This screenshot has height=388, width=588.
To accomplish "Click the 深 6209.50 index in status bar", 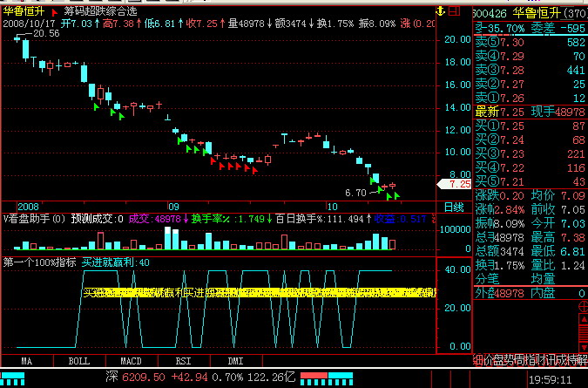I will point(135,377).
